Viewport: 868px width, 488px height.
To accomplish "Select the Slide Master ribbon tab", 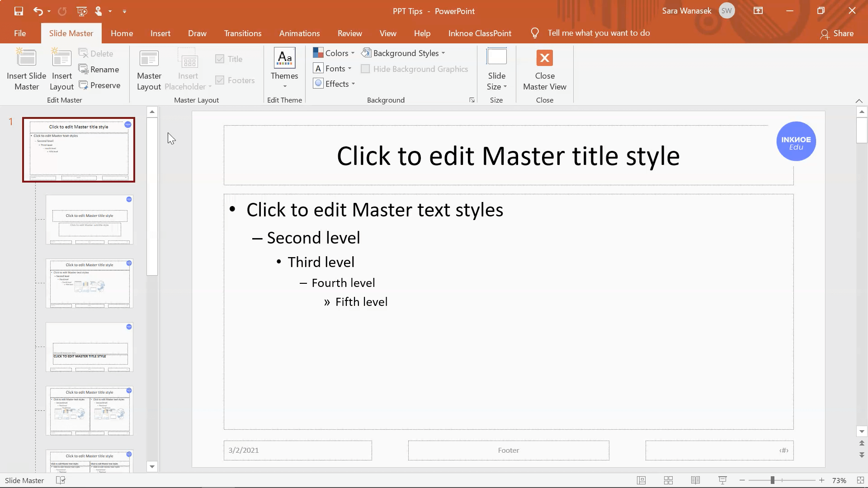I will [71, 33].
